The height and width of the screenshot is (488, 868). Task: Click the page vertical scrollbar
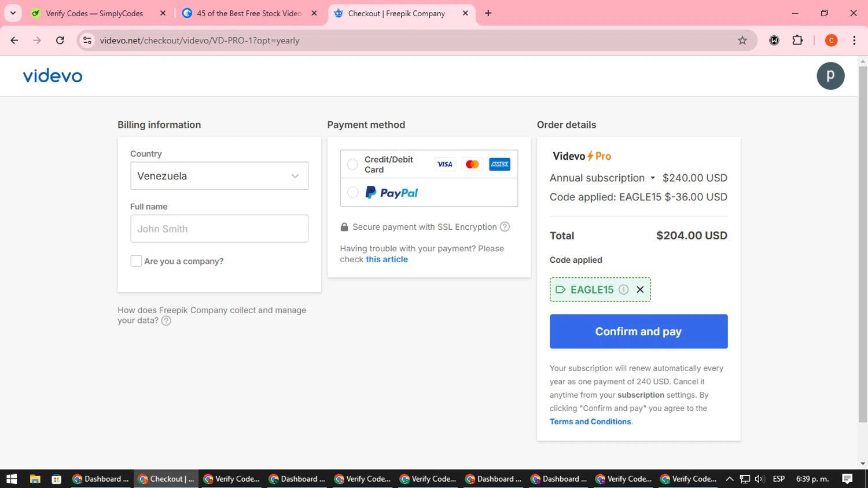tap(863, 244)
